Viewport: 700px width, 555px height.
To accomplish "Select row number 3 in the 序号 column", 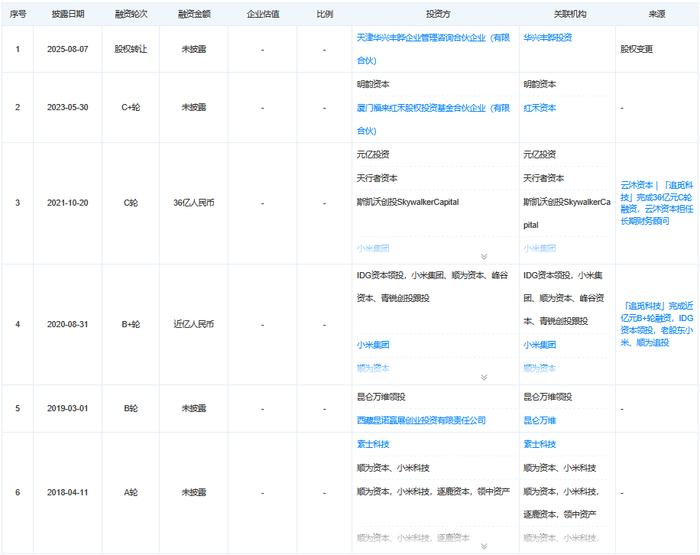I will (x=18, y=203).
